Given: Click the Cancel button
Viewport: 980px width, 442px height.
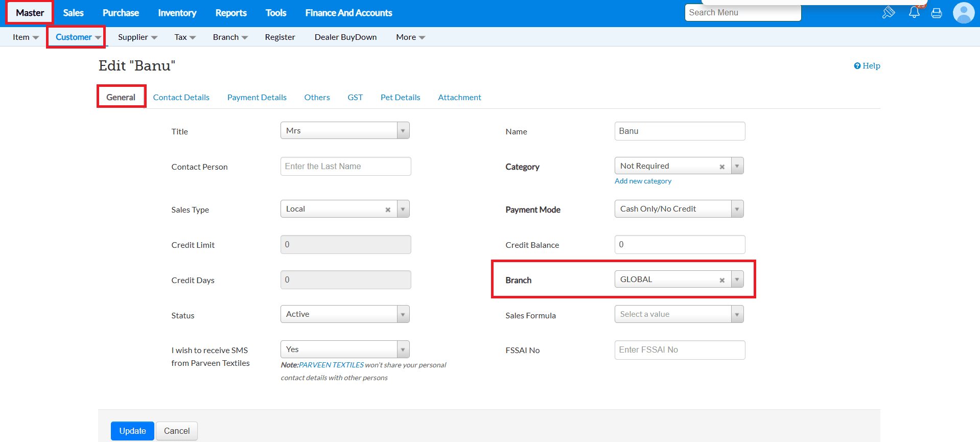Looking at the screenshot, I should pyautogui.click(x=177, y=431).
